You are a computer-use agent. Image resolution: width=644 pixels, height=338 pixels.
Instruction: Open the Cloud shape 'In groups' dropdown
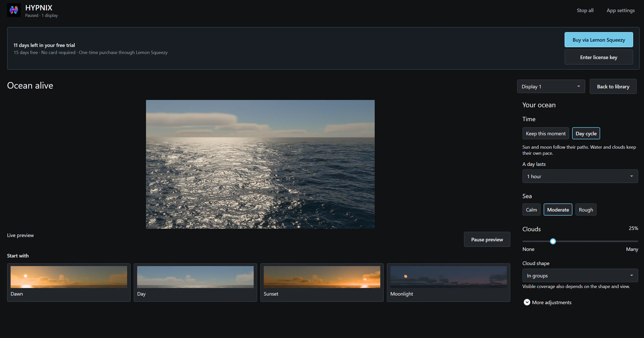pos(580,275)
